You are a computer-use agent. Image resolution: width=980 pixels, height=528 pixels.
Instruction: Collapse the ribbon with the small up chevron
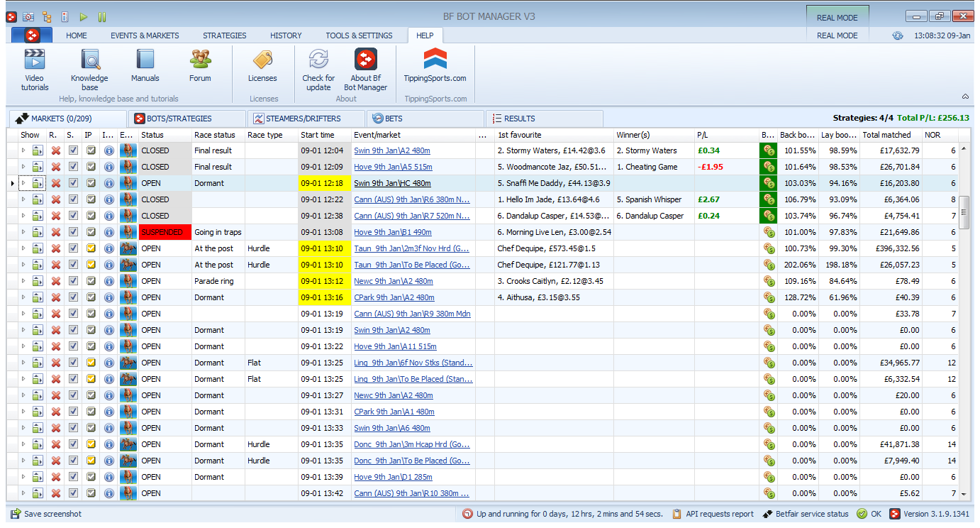(965, 97)
